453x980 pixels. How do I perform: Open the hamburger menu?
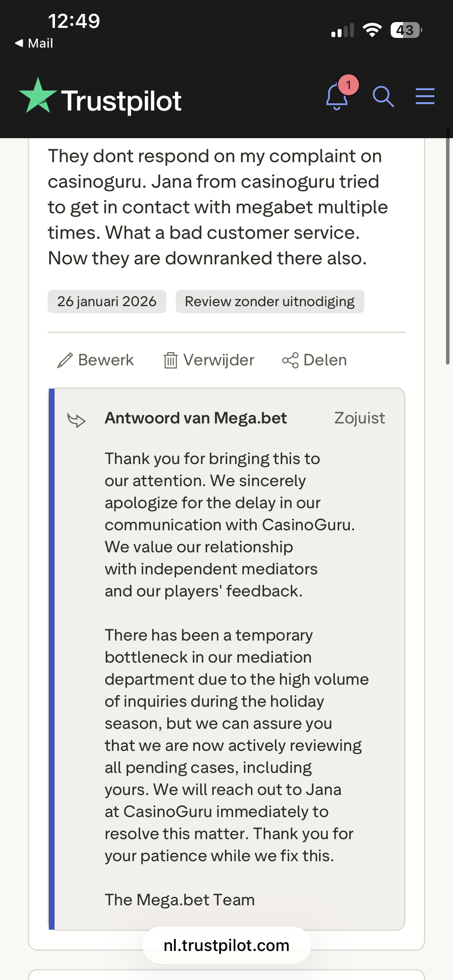tap(425, 96)
